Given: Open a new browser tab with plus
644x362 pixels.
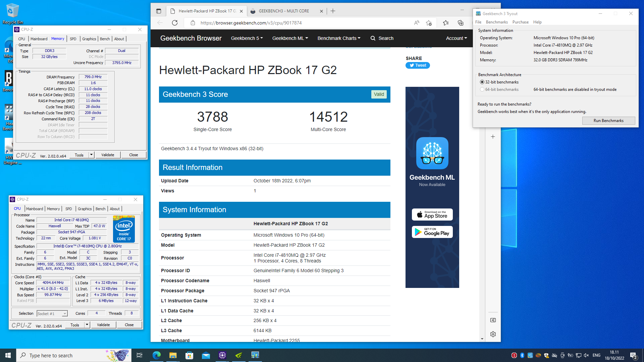Looking at the screenshot, I should click(333, 11).
